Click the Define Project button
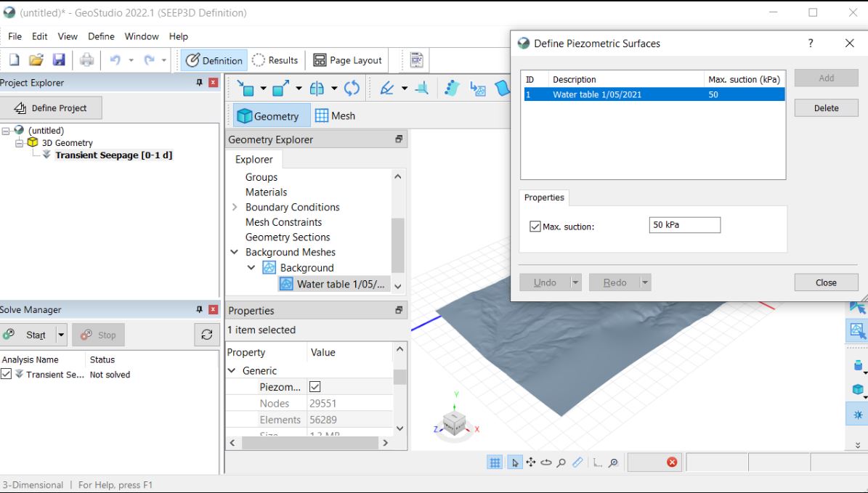 point(51,108)
